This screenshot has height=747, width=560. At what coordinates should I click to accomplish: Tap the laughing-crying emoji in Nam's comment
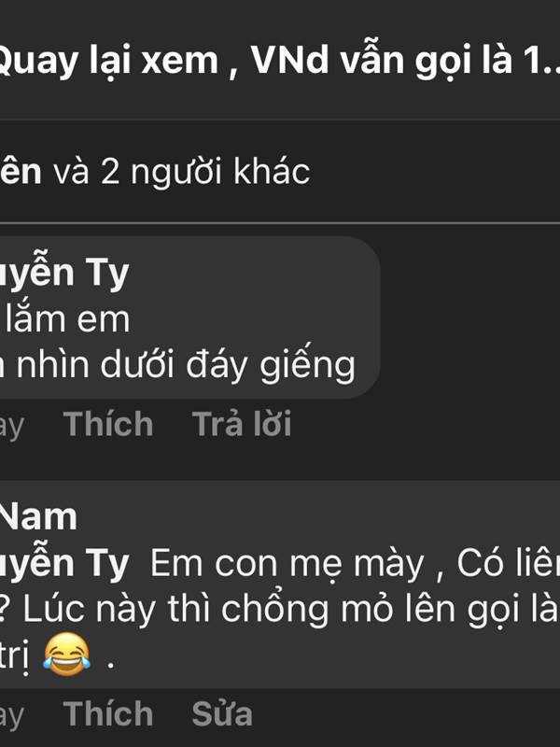66,654
